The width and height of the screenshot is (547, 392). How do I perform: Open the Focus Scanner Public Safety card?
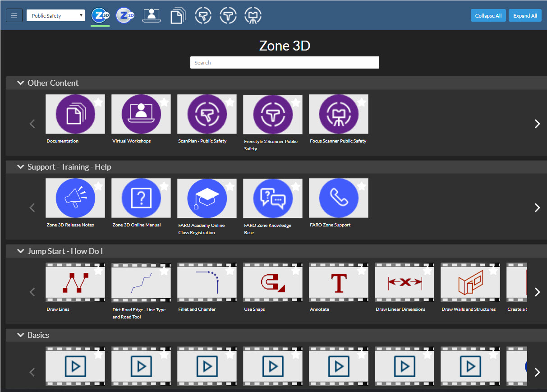tap(339, 114)
